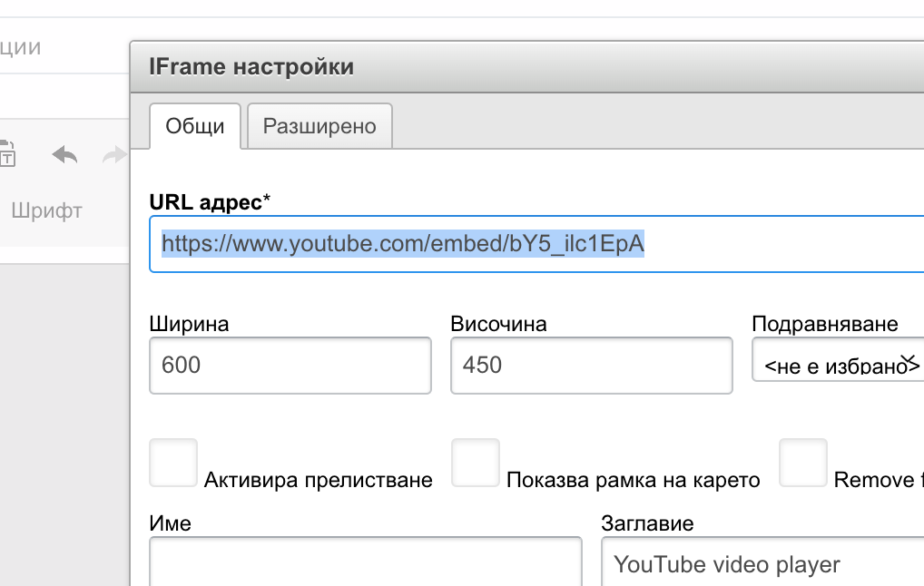This screenshot has width=924, height=586.
Task: Focus the Ширина field with 600
Action: [290, 366]
